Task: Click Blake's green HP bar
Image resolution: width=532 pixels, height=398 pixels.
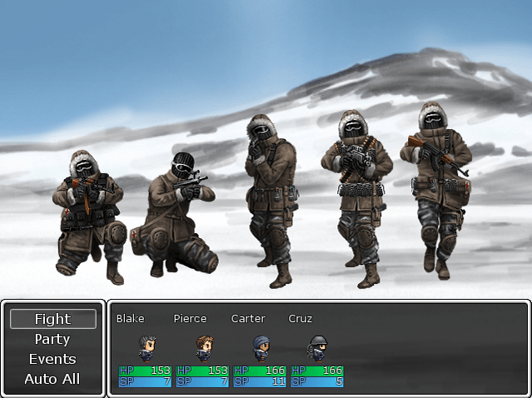Action: tap(145, 370)
